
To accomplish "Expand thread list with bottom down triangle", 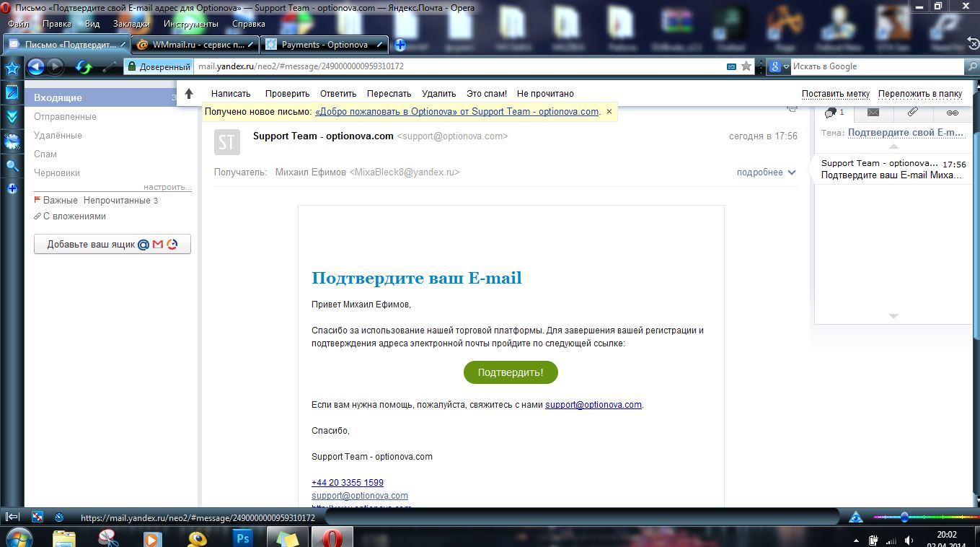I will [893, 316].
